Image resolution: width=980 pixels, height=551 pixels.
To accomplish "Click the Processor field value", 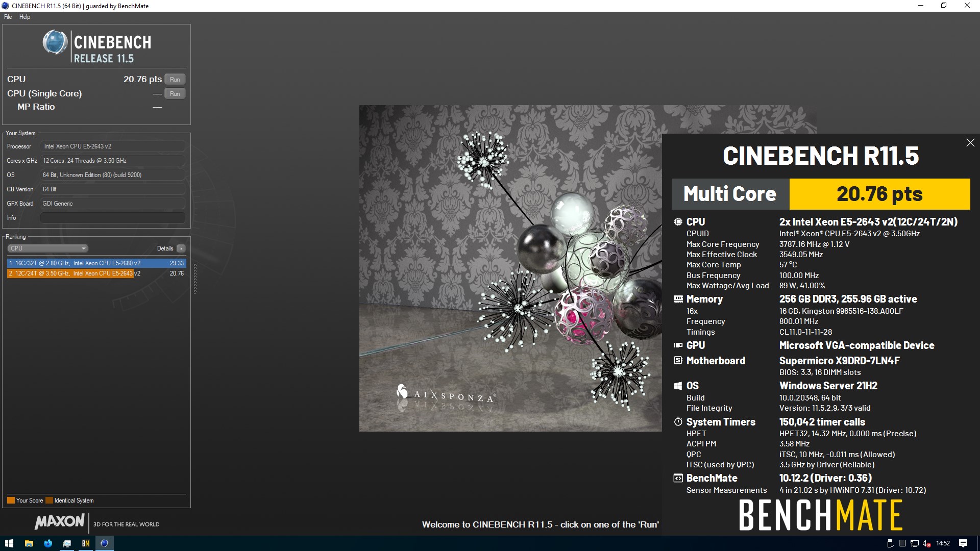I will coord(112,146).
